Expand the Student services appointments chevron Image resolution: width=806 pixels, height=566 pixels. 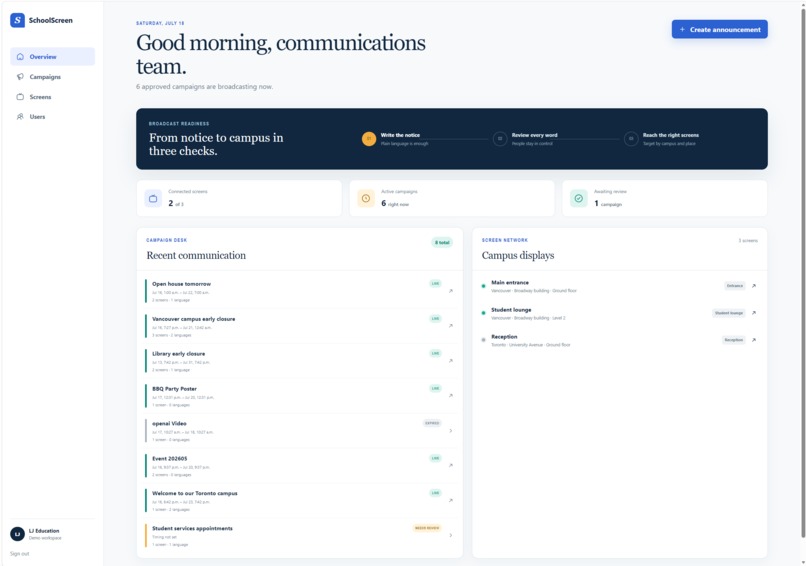451,535
